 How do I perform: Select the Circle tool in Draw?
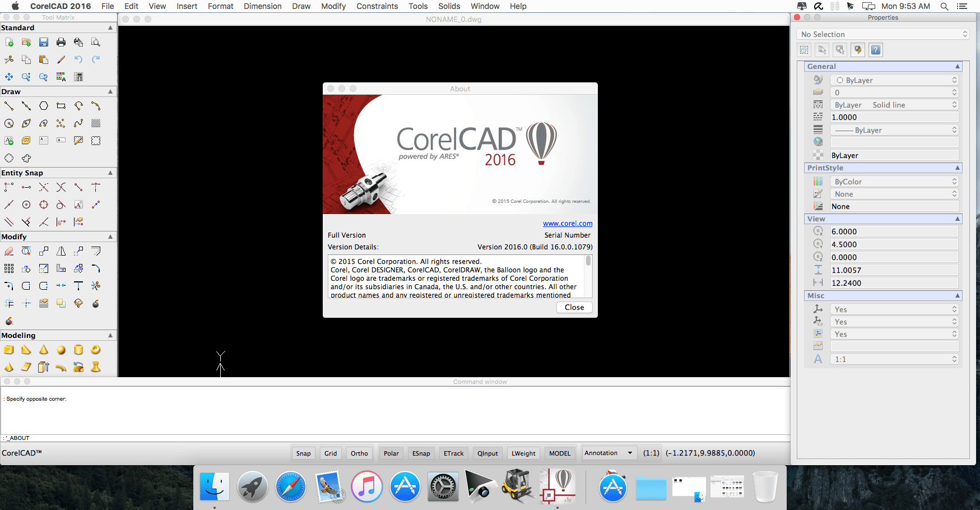[x=9, y=123]
